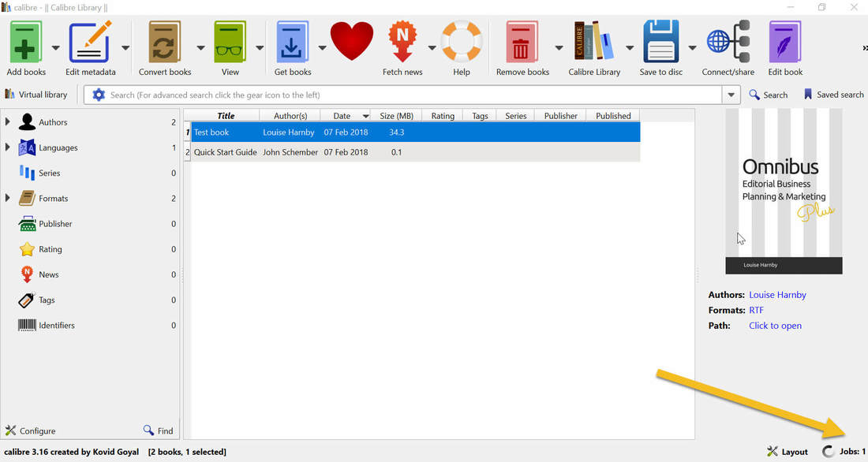Click the Virtual library icon
This screenshot has width=868, height=462.
click(x=11, y=94)
